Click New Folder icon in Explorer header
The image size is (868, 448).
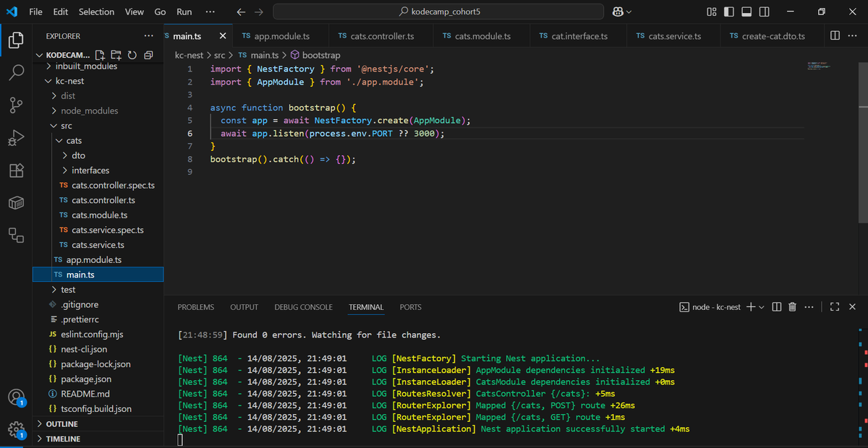click(x=116, y=56)
